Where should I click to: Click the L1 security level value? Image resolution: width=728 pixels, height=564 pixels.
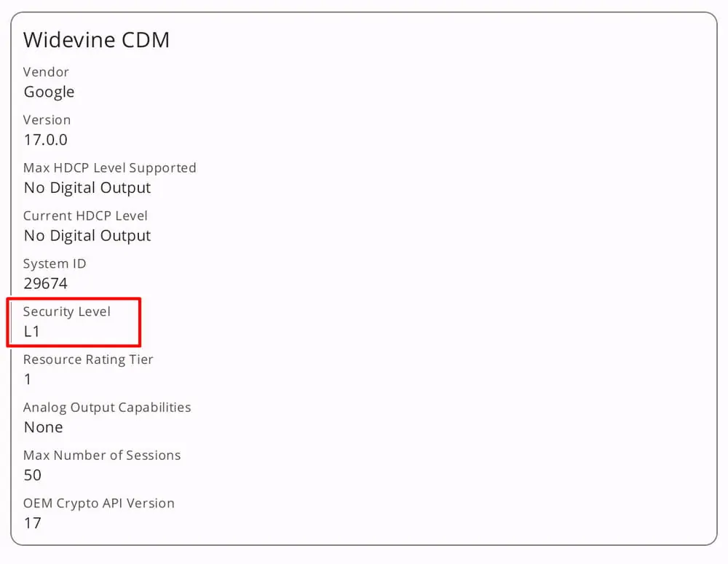pos(32,332)
